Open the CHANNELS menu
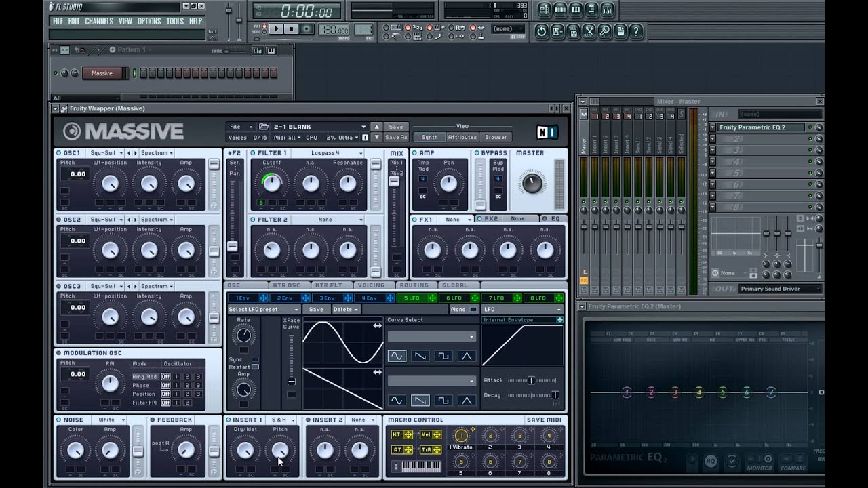 coord(99,21)
